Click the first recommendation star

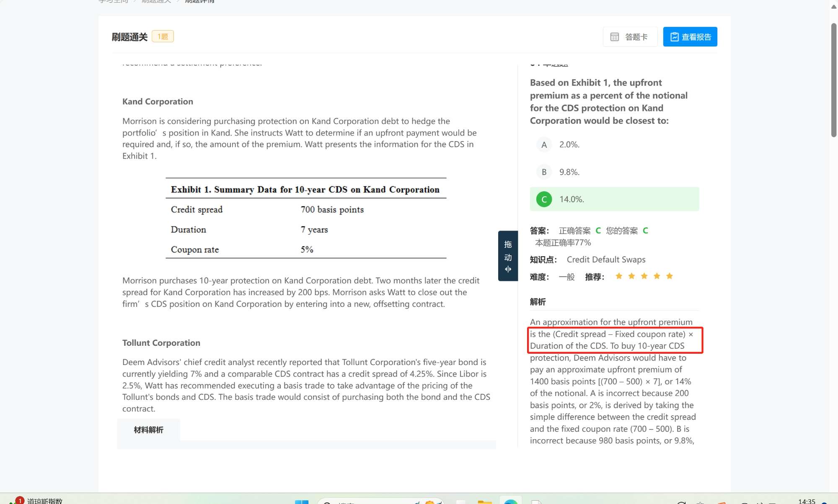(x=618, y=276)
